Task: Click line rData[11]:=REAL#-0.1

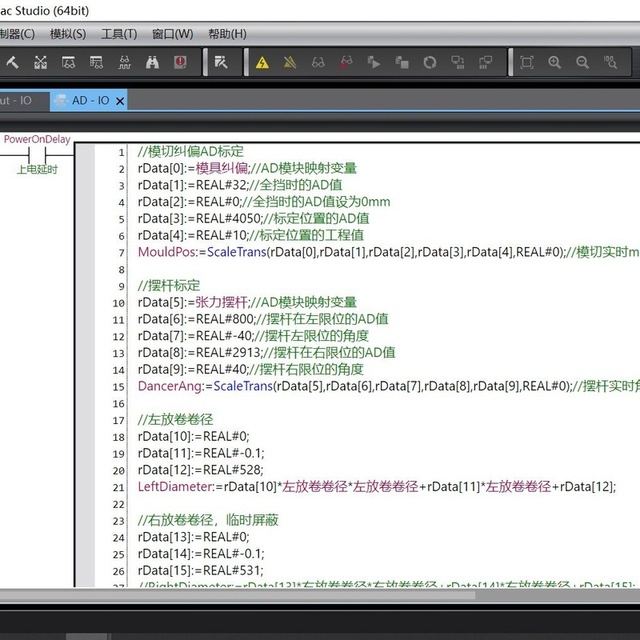Action: pos(201,453)
